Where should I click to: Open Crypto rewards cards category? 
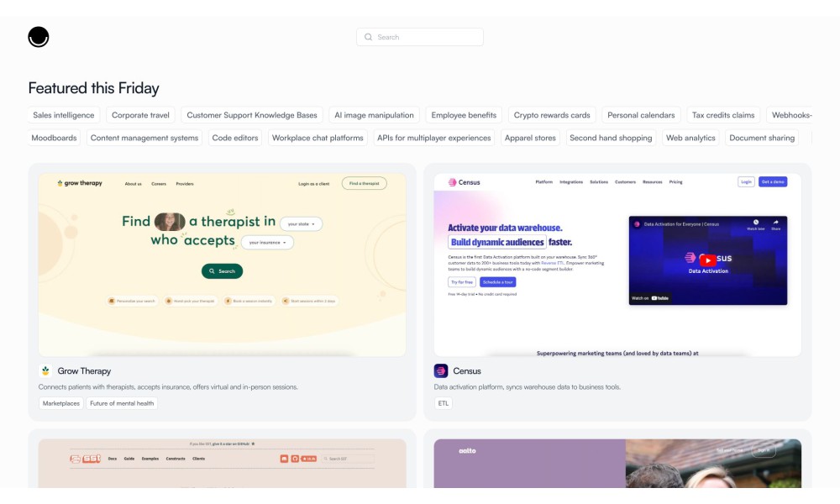[x=552, y=115]
